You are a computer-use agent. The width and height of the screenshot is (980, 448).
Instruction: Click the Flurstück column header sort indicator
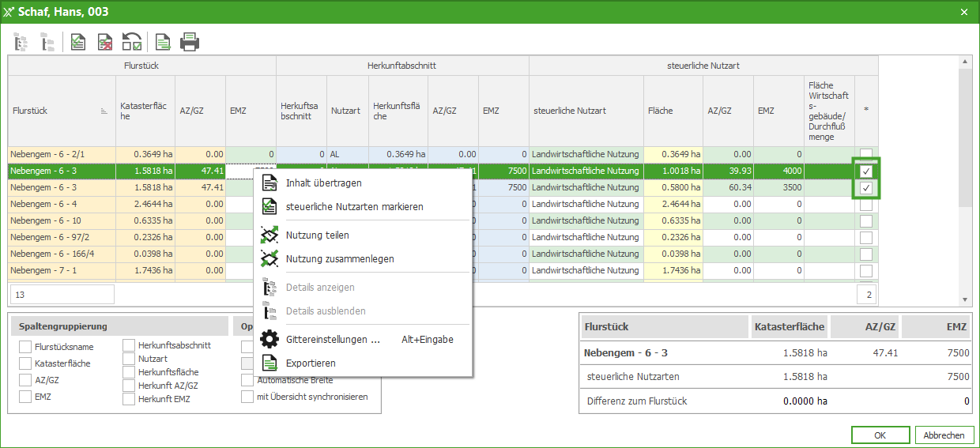point(104,111)
